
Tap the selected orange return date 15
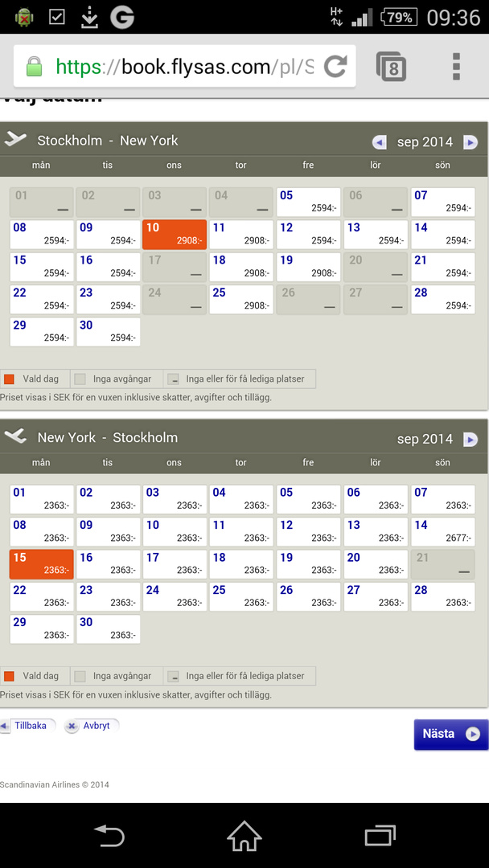(41, 563)
